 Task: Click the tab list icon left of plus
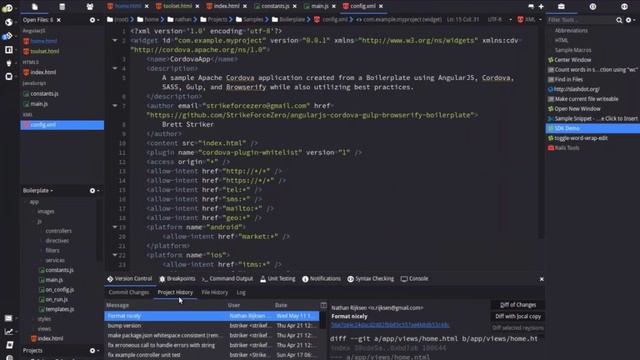click(x=531, y=7)
